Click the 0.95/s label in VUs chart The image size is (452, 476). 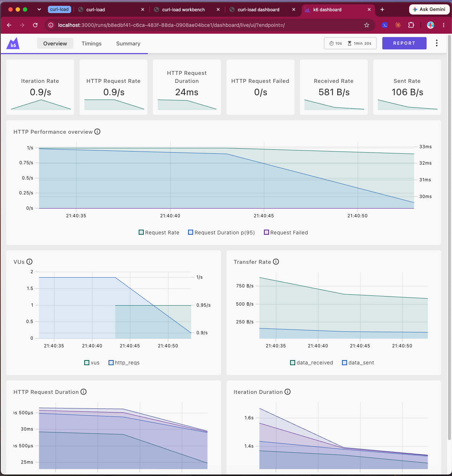tap(203, 305)
